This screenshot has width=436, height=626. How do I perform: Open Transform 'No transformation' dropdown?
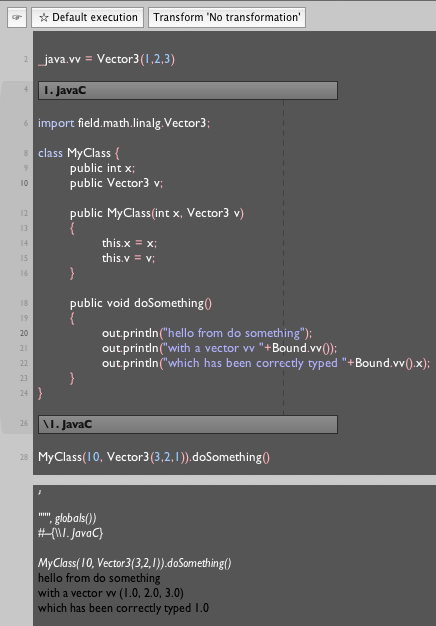coord(227,18)
